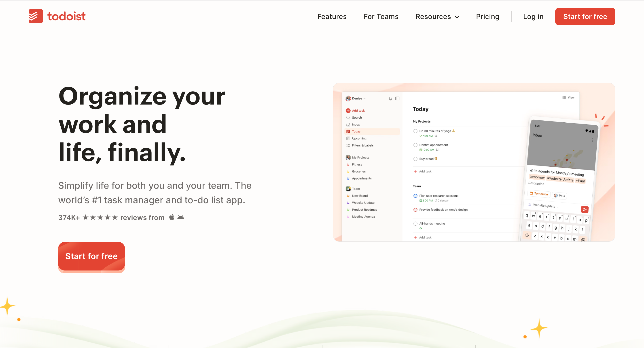Viewport: 644px width, 348px height.
Task: Click the Log in link
Action: click(x=533, y=17)
